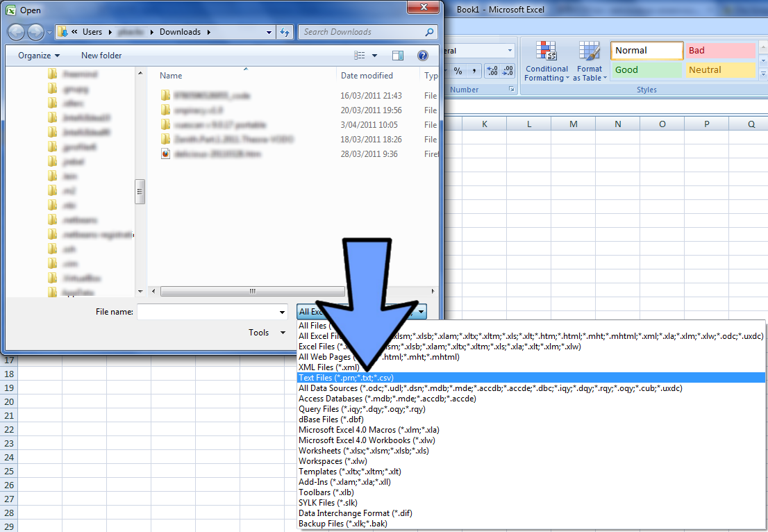
Task: Click Downloads in the address breadcrumb
Action: 181,33
